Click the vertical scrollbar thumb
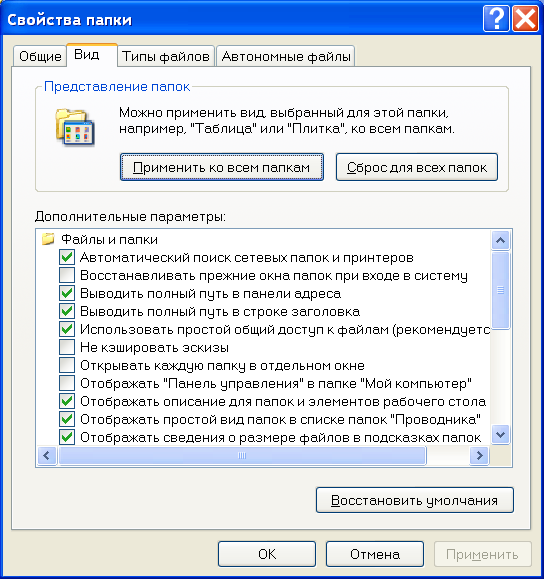This screenshot has height=579, width=544. (x=500, y=290)
